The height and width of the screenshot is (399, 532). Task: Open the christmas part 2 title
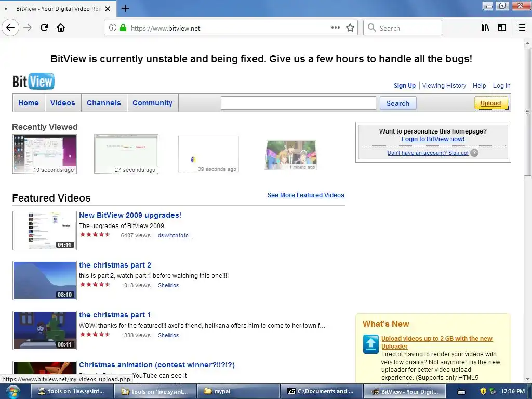point(115,265)
